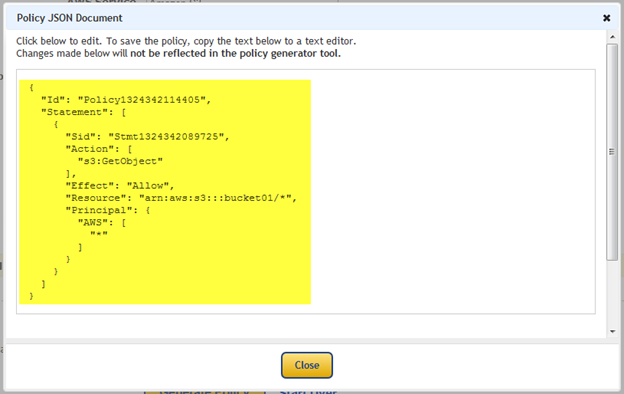
Task: Click scrollbar down arrow in dialog
Action: click(612, 331)
